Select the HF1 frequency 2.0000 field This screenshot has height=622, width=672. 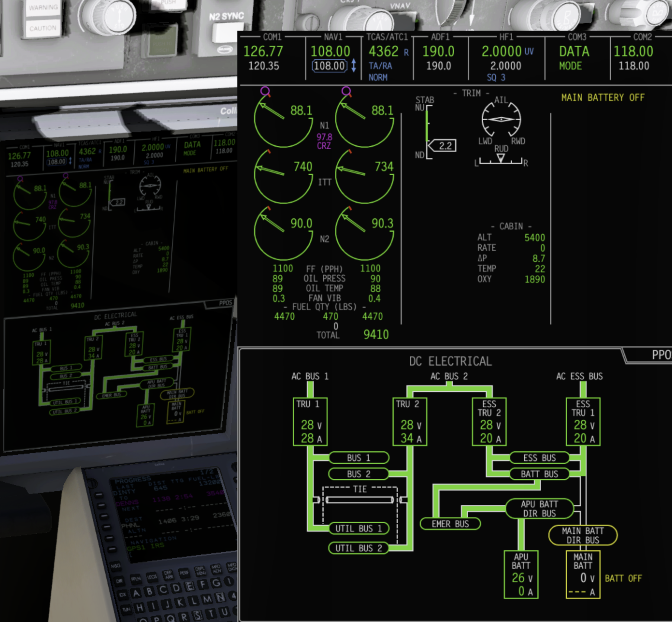(x=501, y=52)
